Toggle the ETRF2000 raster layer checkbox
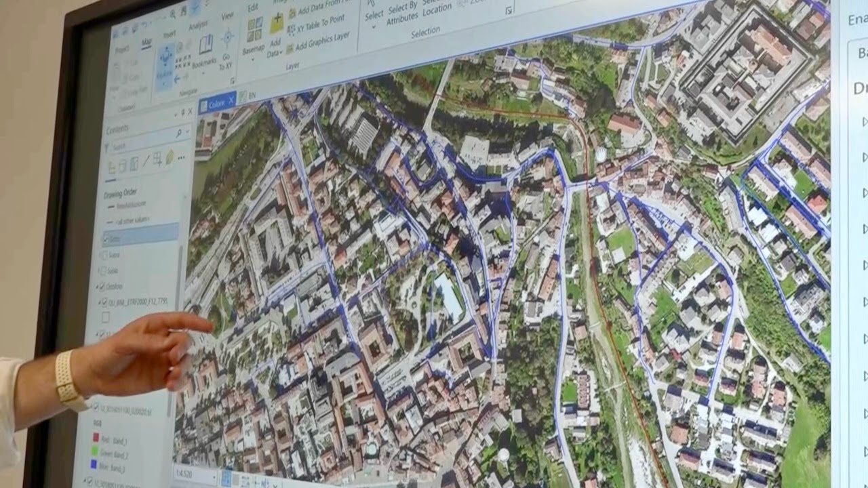This screenshot has width=868, height=488. (104, 302)
